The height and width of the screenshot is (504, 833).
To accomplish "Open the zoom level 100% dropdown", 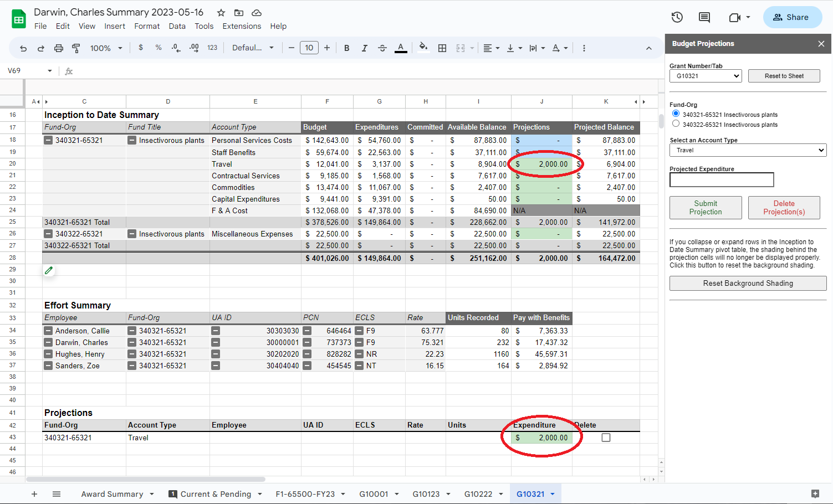I will [106, 48].
